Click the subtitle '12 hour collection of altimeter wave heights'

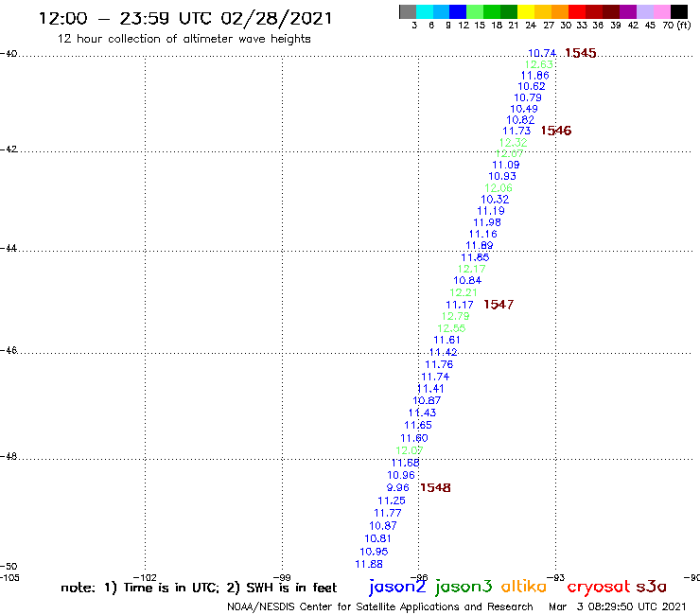pyautogui.click(x=184, y=39)
